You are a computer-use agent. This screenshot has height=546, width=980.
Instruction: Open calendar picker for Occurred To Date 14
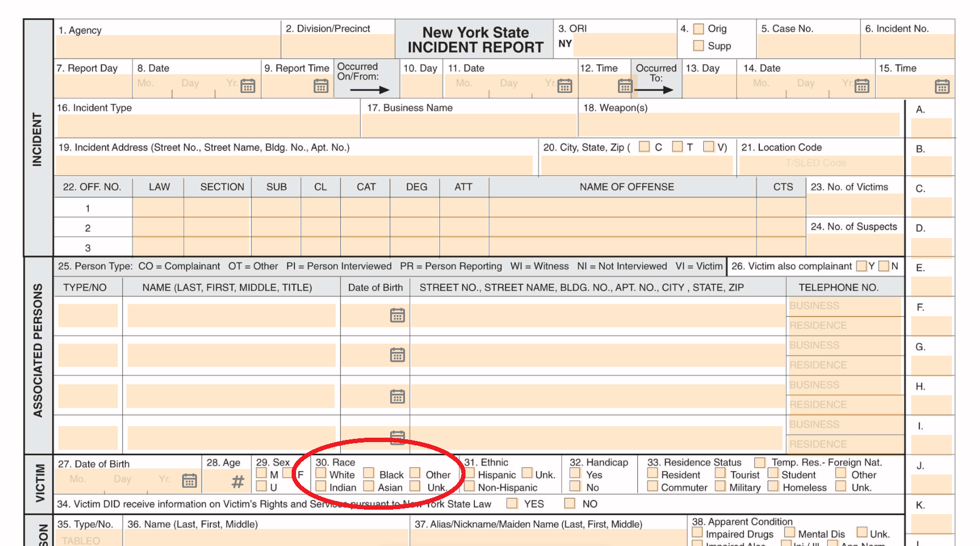[x=862, y=86]
